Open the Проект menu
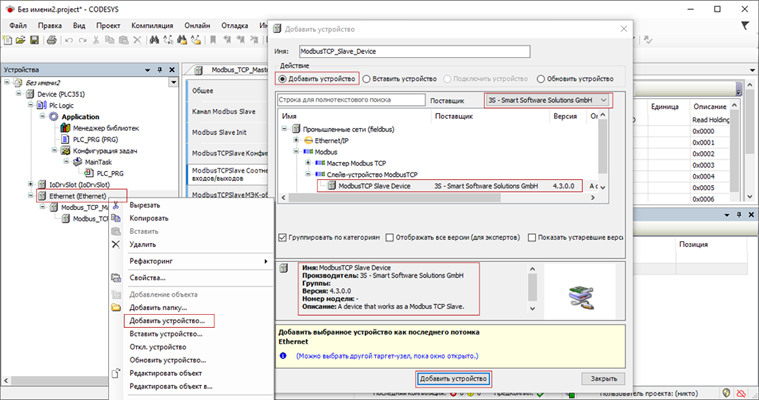 [x=108, y=25]
